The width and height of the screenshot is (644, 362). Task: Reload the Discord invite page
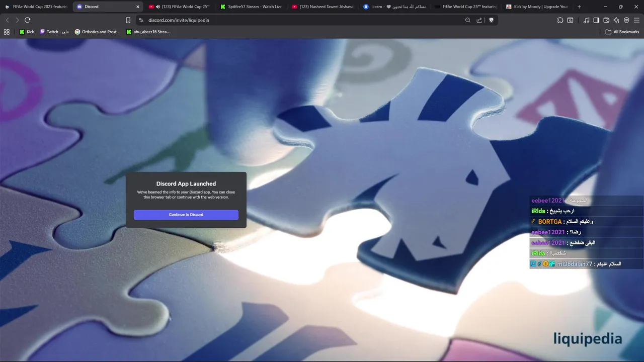click(27, 20)
